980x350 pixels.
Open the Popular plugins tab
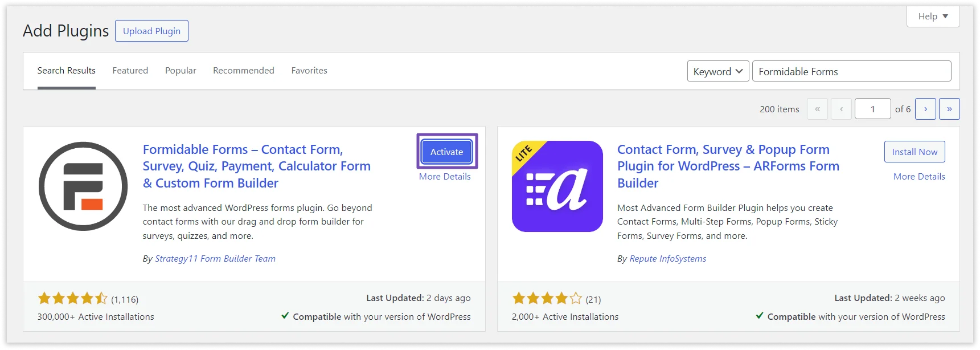[x=181, y=71]
